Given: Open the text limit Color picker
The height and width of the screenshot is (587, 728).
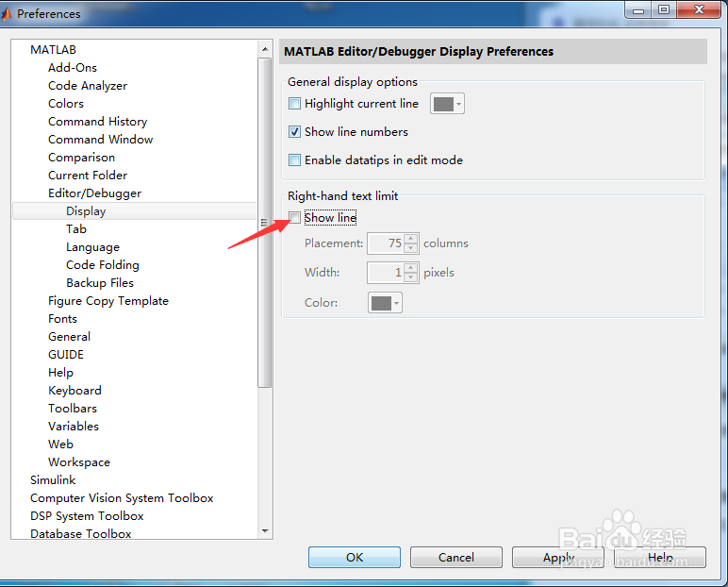Looking at the screenshot, I should pos(385,303).
